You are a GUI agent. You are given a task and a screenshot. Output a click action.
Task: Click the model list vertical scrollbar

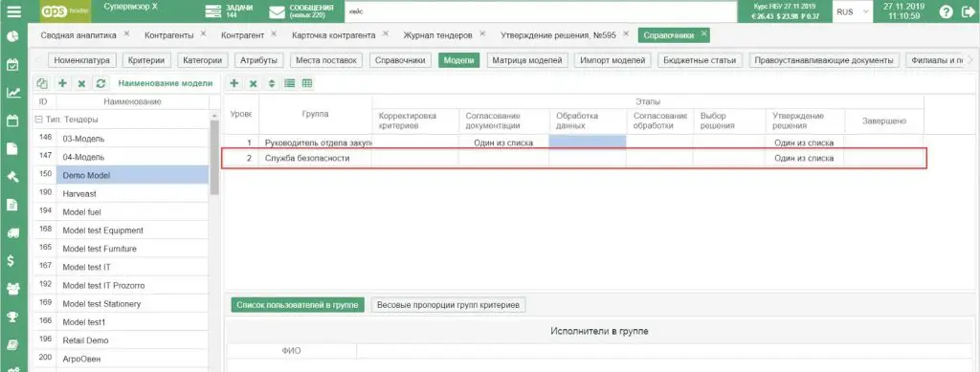[x=215, y=156]
